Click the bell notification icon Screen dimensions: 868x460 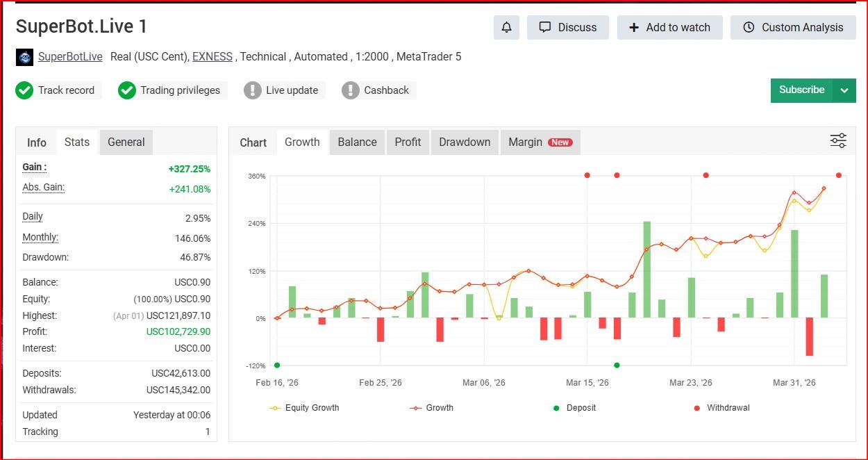tap(507, 27)
